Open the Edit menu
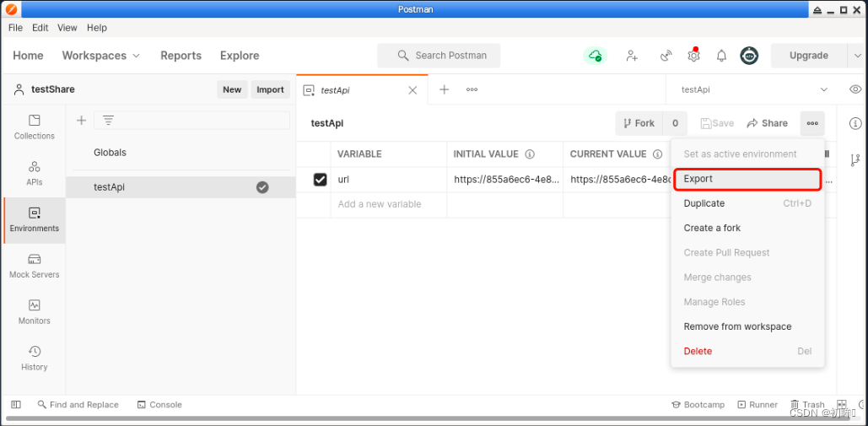This screenshot has height=426, width=868. pyautogui.click(x=40, y=28)
